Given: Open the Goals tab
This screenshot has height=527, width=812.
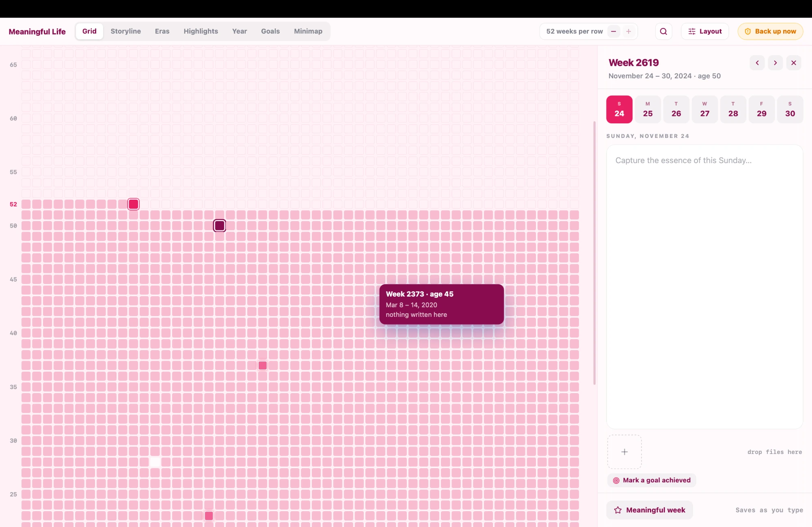Looking at the screenshot, I should coord(270,31).
